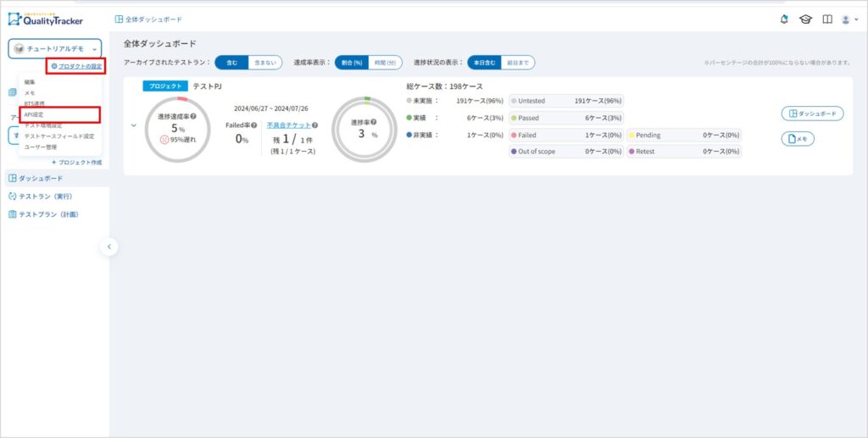Image resolution: width=868 pixels, height=438 pixels.
Task: Click the プロダクトの設定 link
Action: tap(76, 65)
